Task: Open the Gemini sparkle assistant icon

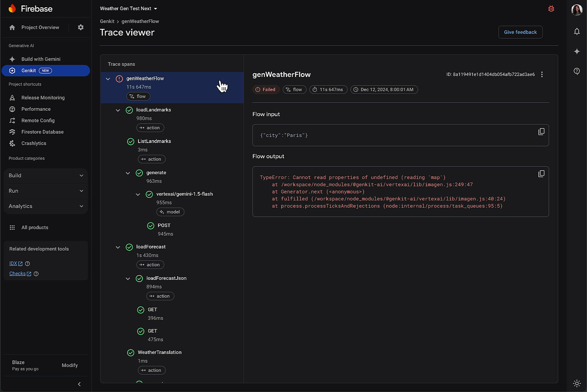Action: 577,52
